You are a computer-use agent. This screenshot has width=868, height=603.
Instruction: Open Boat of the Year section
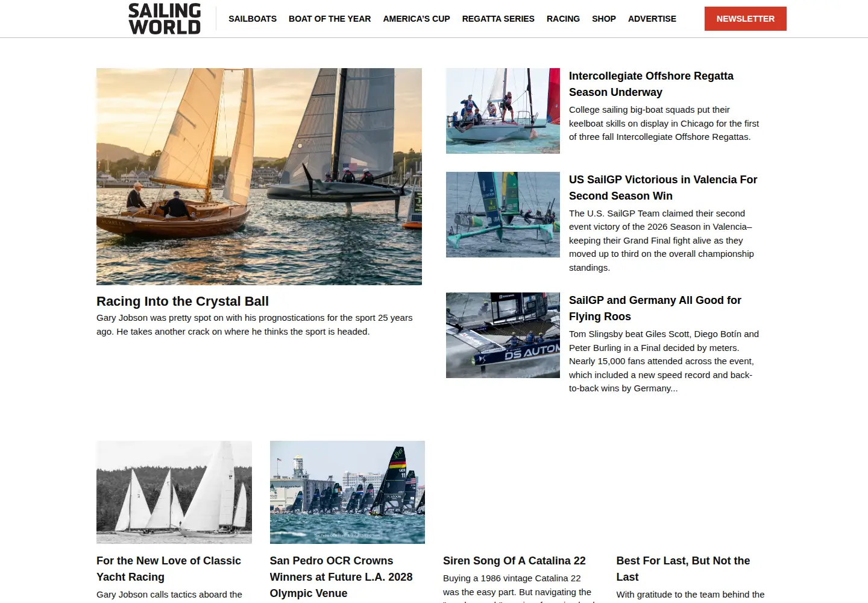[x=330, y=19]
